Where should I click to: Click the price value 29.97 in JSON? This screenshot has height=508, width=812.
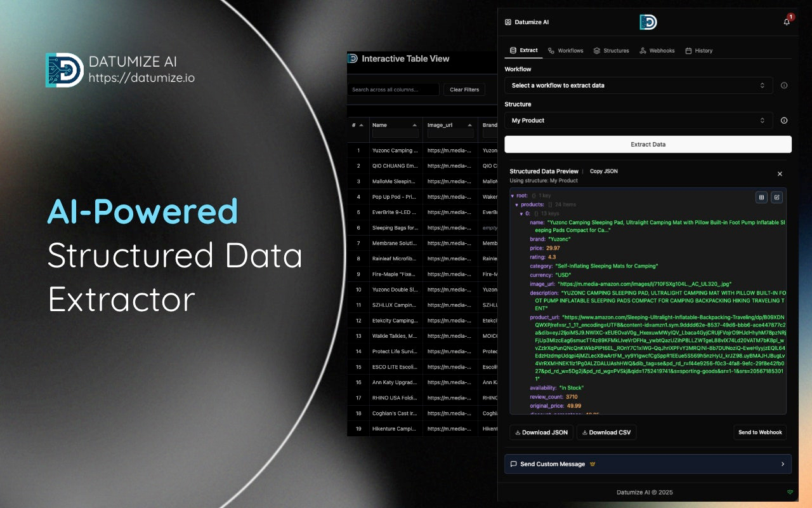[x=553, y=248]
